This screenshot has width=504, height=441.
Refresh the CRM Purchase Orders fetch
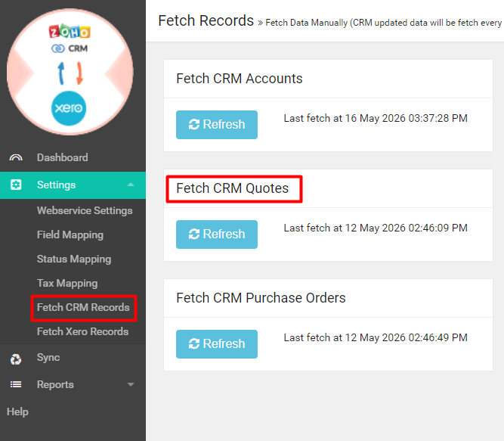[x=217, y=344]
